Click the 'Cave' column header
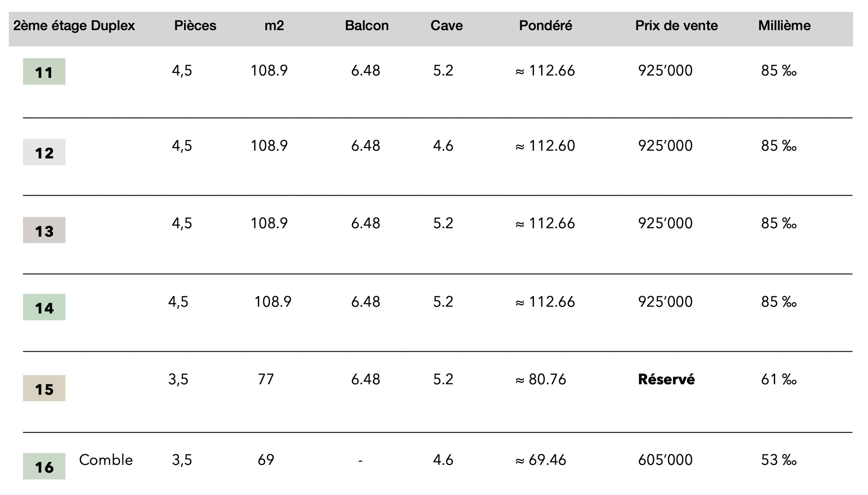This screenshot has height=495, width=868. (446, 25)
